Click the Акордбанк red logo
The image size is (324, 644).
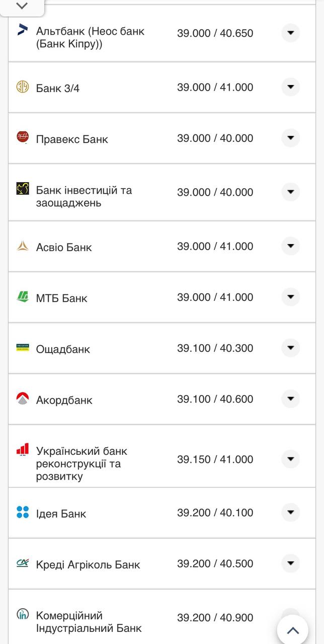coord(23,398)
